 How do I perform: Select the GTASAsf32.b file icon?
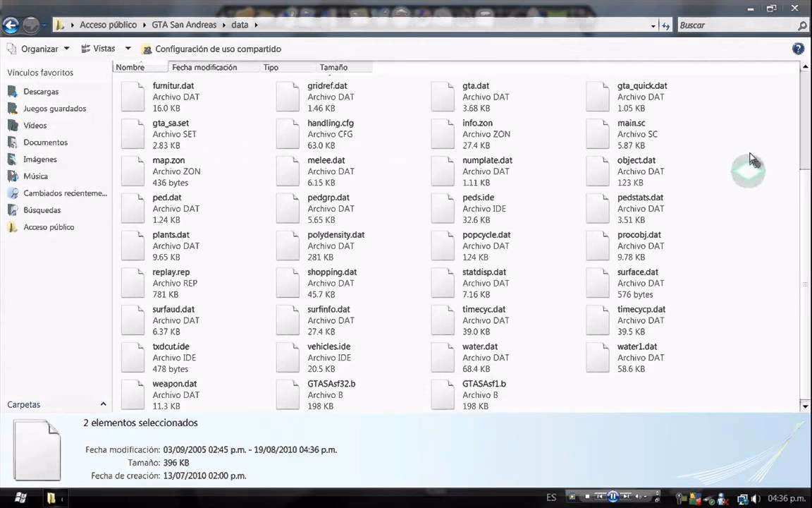point(288,394)
